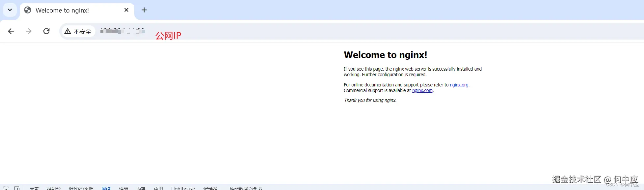This screenshot has width=644, height=190.
Task: Go forward to the next page
Action: click(29, 31)
